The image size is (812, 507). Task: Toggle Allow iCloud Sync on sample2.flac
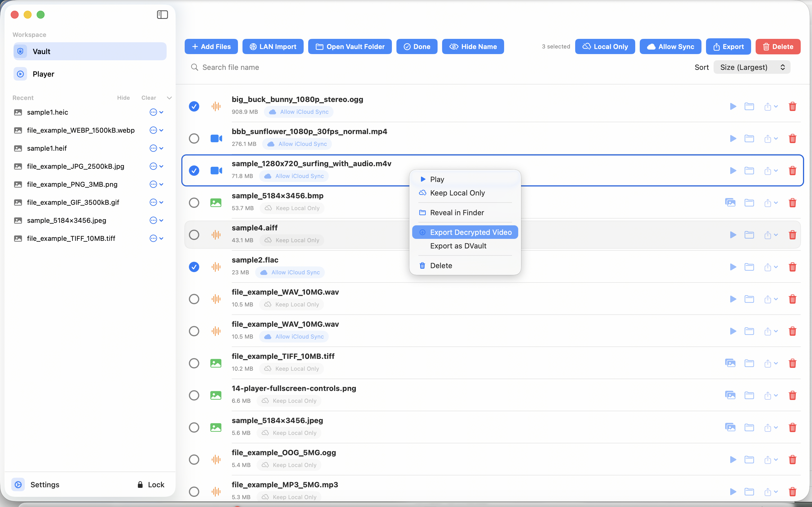tap(290, 272)
